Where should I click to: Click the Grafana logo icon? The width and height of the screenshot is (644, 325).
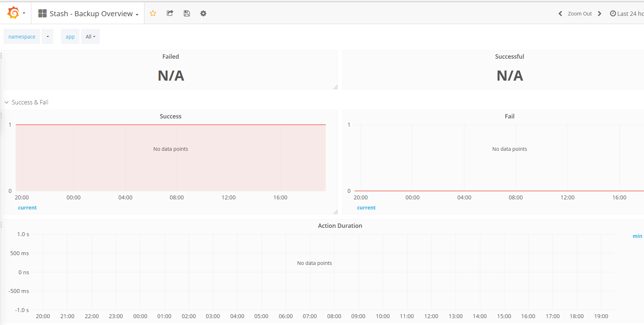[13, 13]
